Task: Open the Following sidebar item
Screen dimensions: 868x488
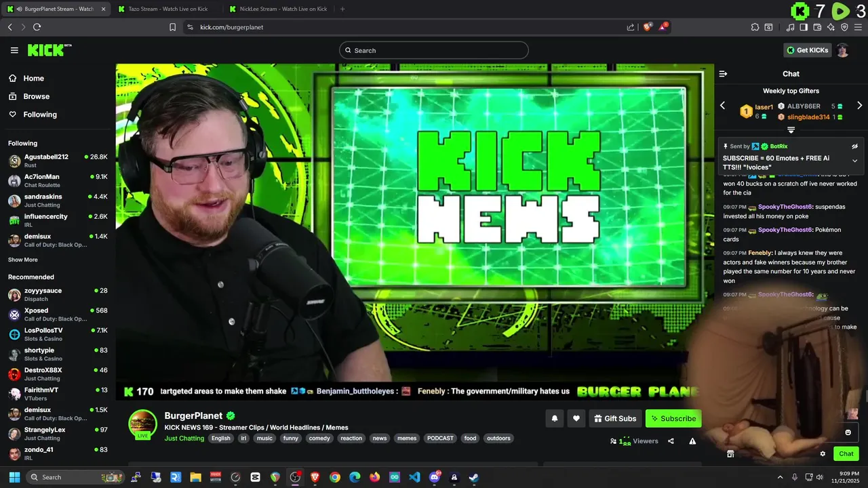Action: [40, 115]
